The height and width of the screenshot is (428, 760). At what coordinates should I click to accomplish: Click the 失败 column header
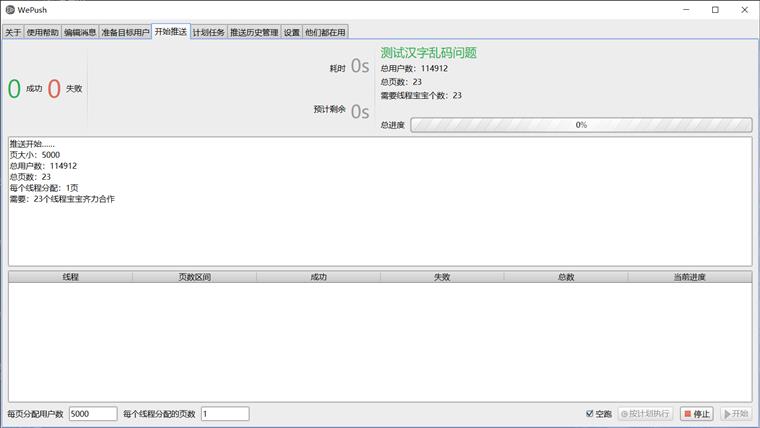pos(442,277)
